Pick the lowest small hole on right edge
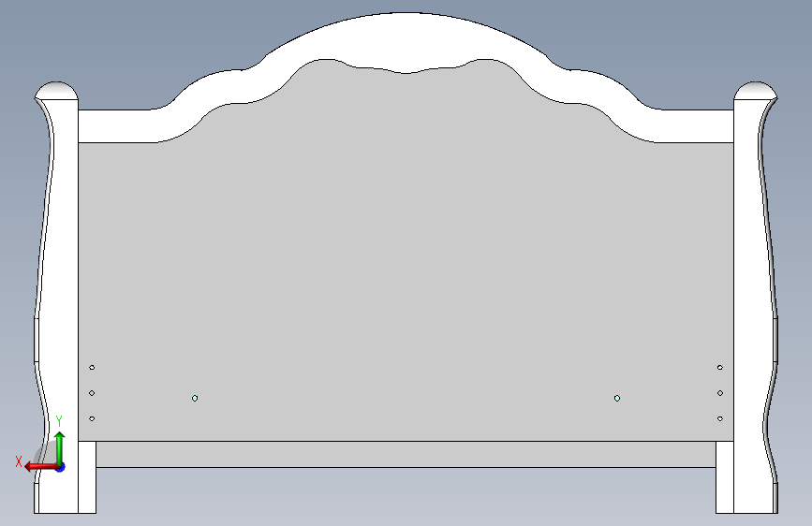Viewport: 812px width, 526px height. coord(720,418)
